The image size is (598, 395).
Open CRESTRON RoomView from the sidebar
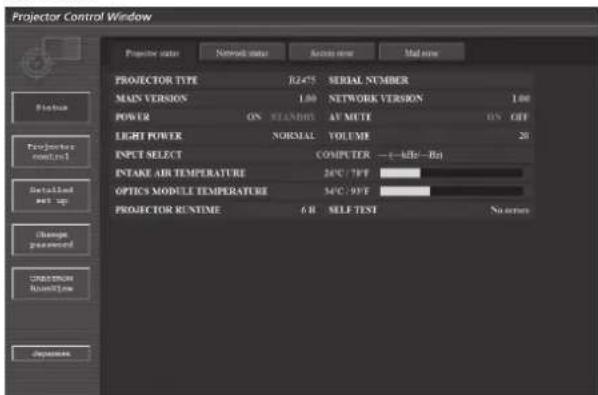(51, 283)
